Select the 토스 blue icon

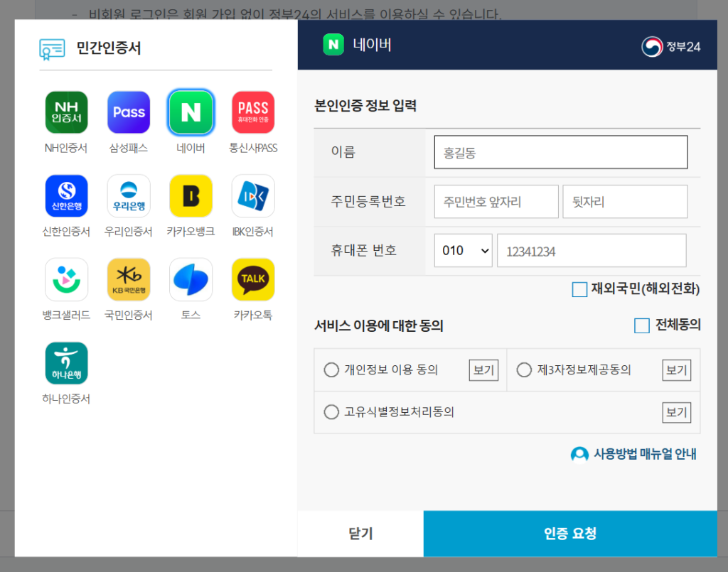[191, 279]
